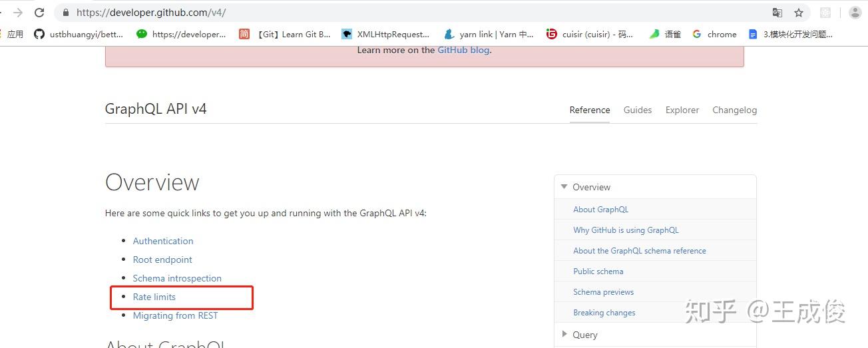This screenshot has height=348, width=868.
Task: Bookmark this page with the star icon
Action: (799, 13)
